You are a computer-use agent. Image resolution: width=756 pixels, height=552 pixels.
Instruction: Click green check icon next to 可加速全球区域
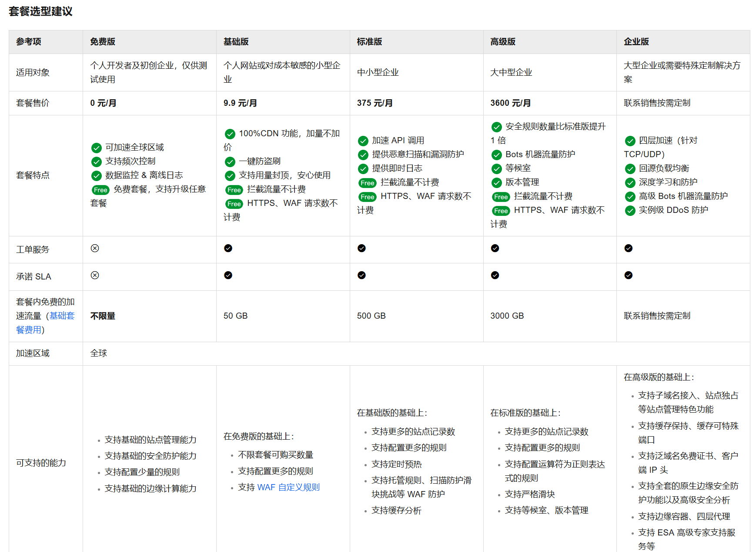coord(97,148)
